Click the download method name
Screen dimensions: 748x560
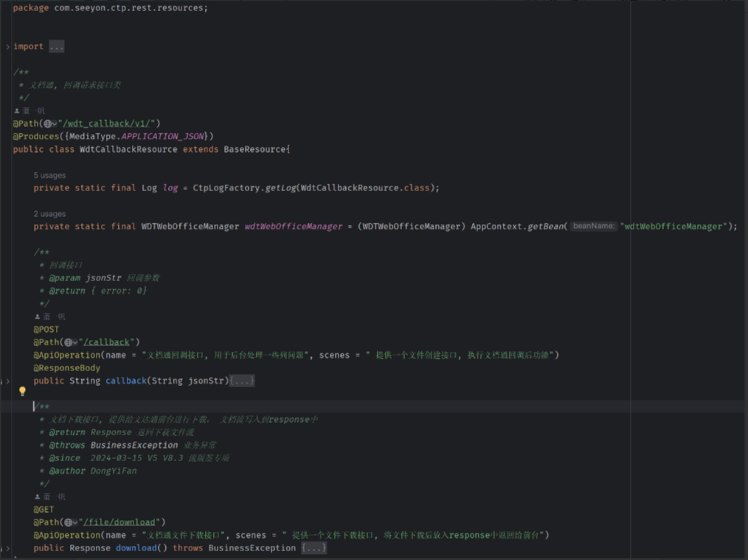click(x=136, y=548)
